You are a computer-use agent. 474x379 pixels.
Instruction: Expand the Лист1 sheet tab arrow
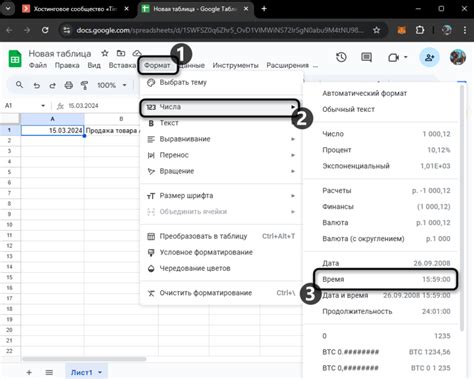pos(100,372)
